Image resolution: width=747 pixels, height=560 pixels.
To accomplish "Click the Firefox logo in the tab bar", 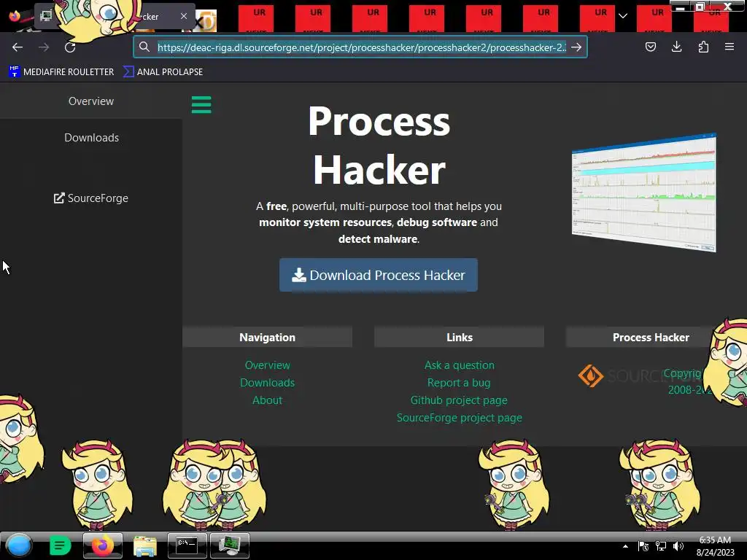I will [15, 16].
